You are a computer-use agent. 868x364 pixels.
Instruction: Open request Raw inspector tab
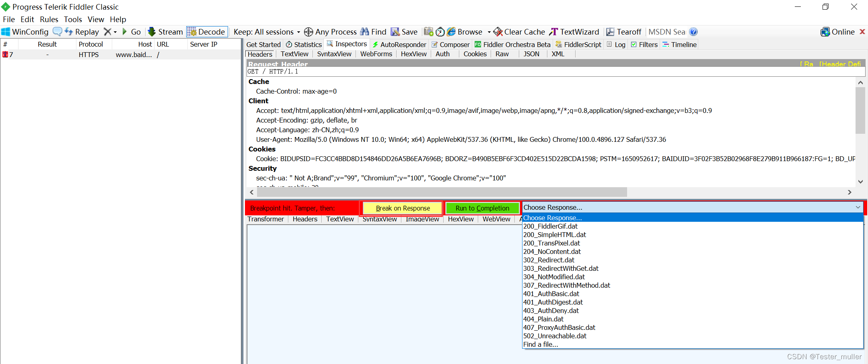[502, 54]
